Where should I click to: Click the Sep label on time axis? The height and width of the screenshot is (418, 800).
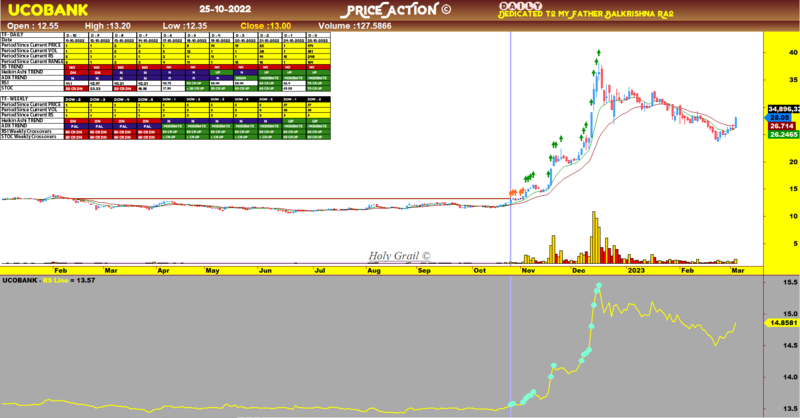click(424, 271)
